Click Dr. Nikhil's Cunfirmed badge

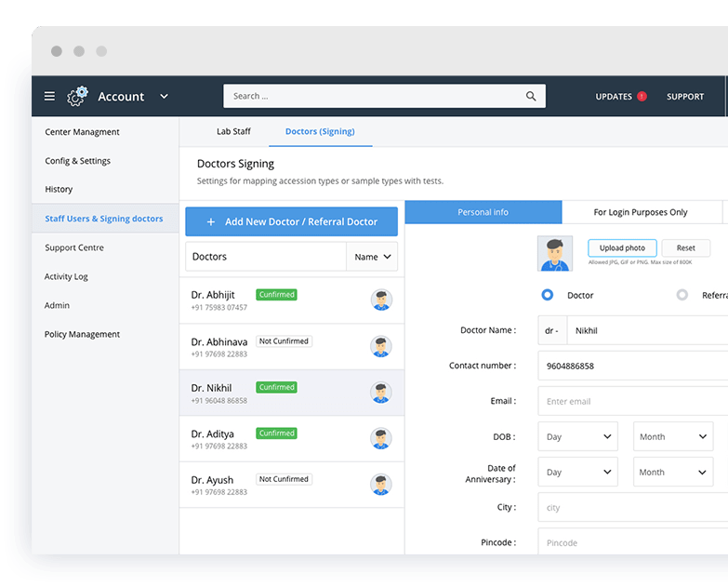pos(276,387)
